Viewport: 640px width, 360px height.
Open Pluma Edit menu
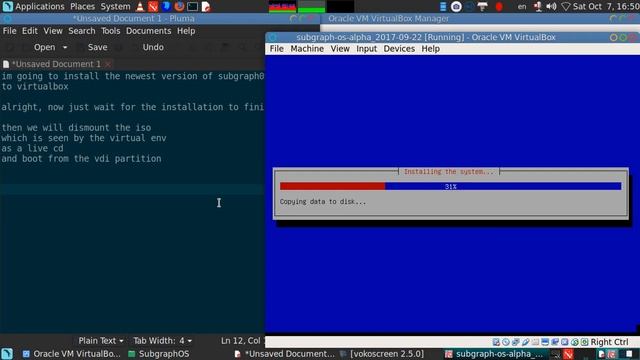30,31
